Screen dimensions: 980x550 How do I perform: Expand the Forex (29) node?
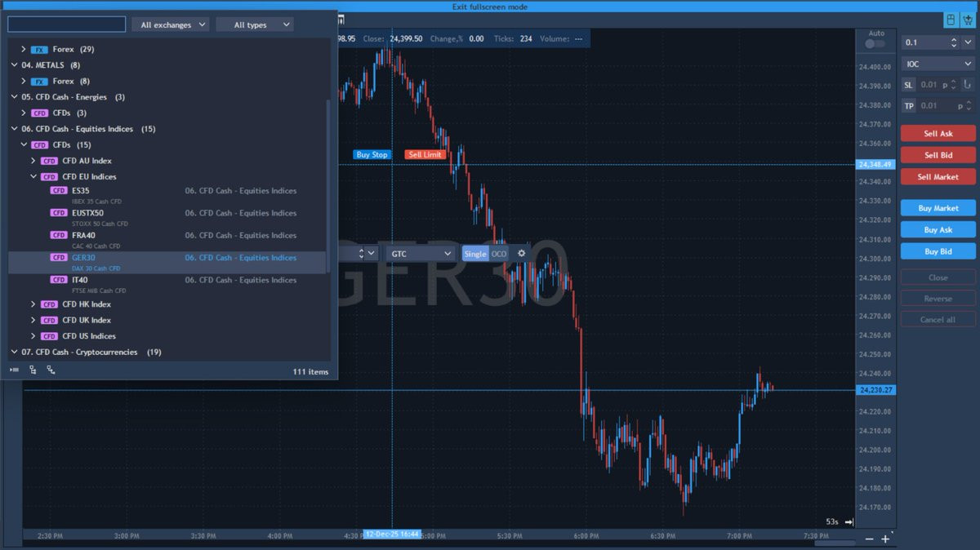pyautogui.click(x=24, y=50)
